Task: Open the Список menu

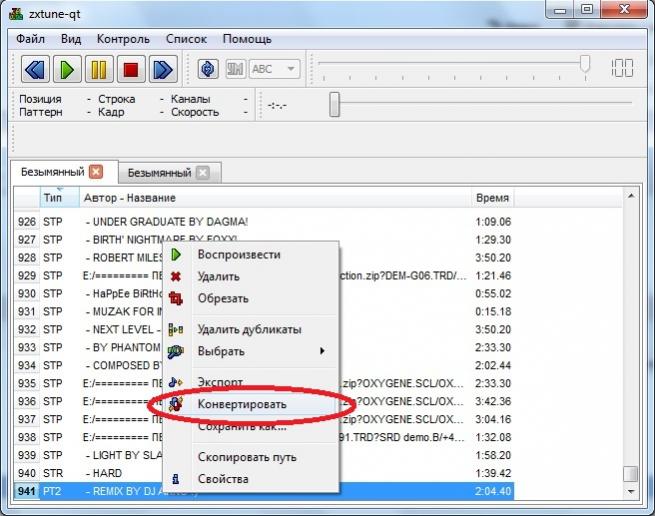Action: (187, 39)
